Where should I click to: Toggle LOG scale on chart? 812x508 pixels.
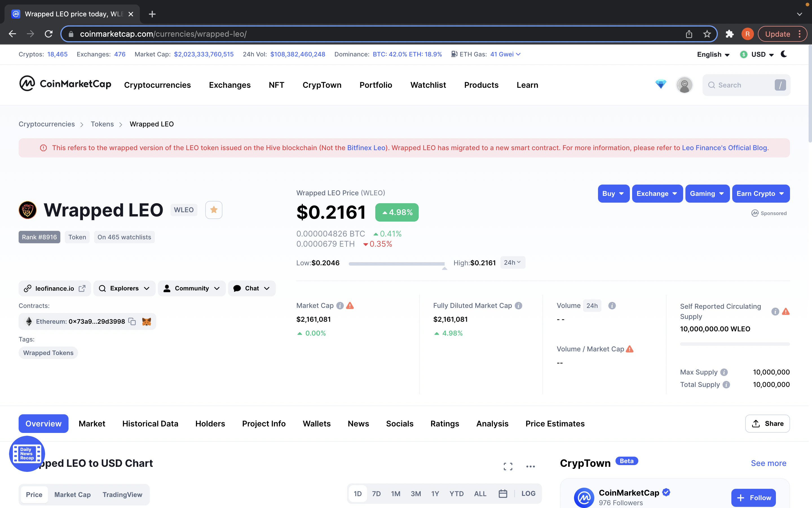point(528,494)
